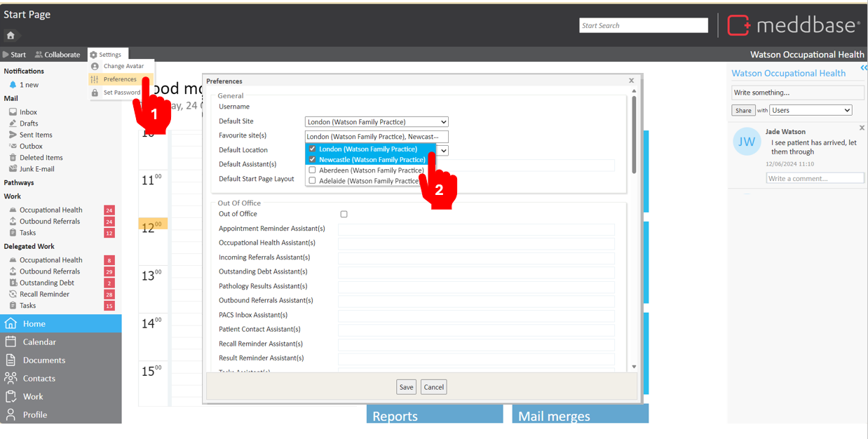Screen dimensions: 868x439
Task: Click the Calendar icon in sidebar
Action: (11, 342)
